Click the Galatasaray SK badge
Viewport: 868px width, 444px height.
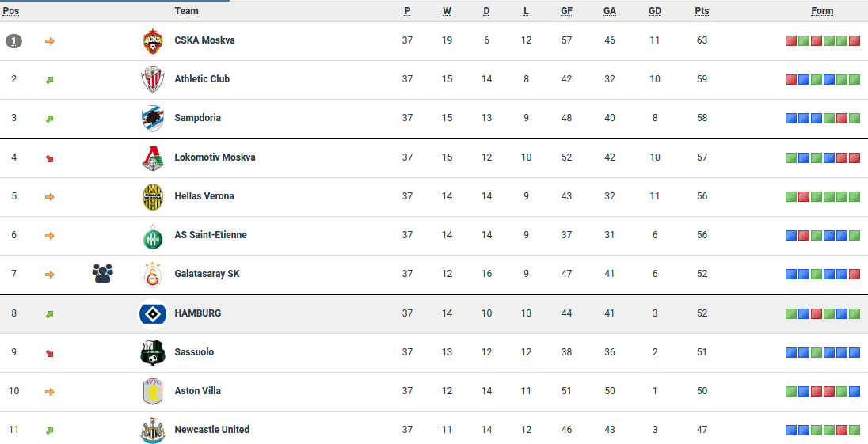[x=152, y=275]
